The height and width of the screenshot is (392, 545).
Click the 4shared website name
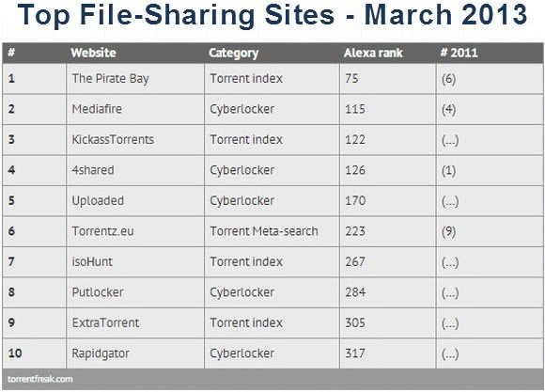[93, 170]
